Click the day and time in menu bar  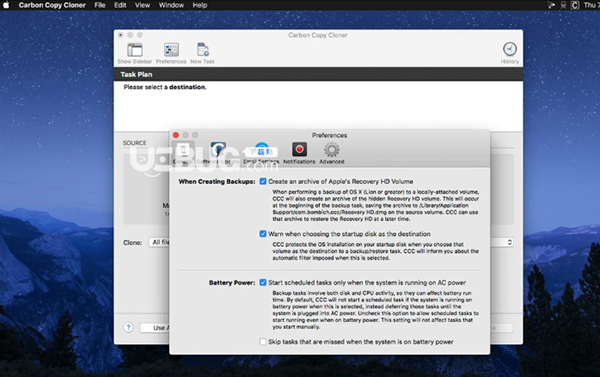[592, 5]
